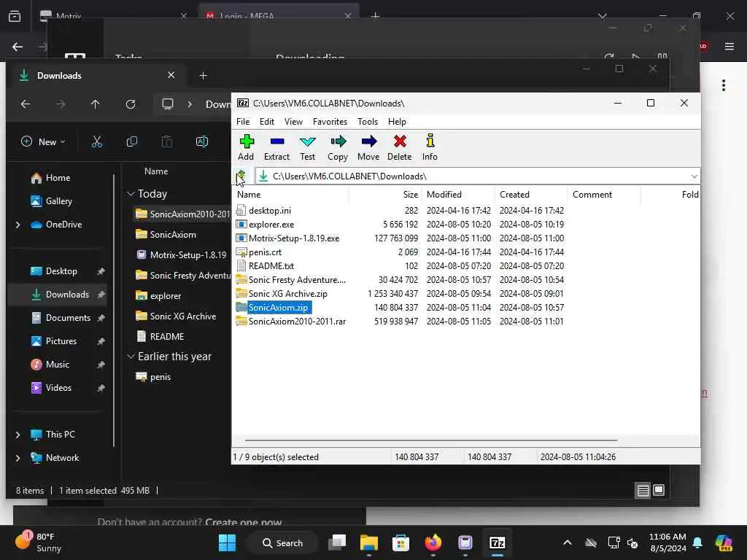Viewport: 747px width, 560px height.
Task: Expand the This PC node
Action: [18, 435]
